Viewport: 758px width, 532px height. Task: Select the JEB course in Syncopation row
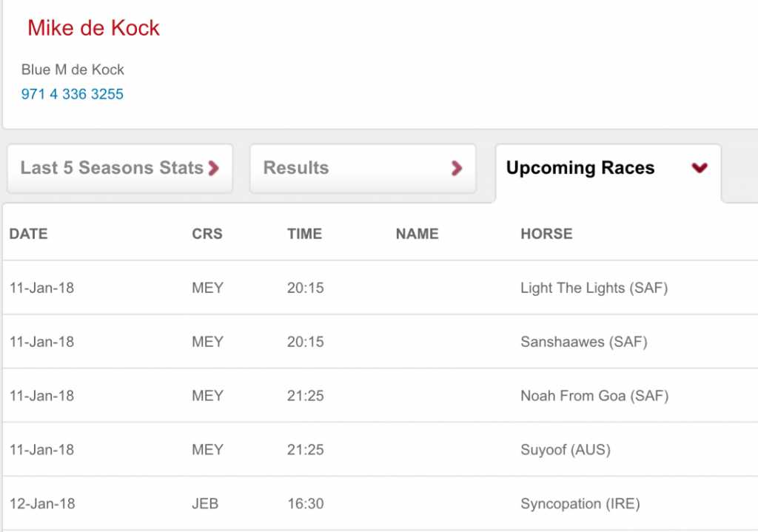point(205,504)
